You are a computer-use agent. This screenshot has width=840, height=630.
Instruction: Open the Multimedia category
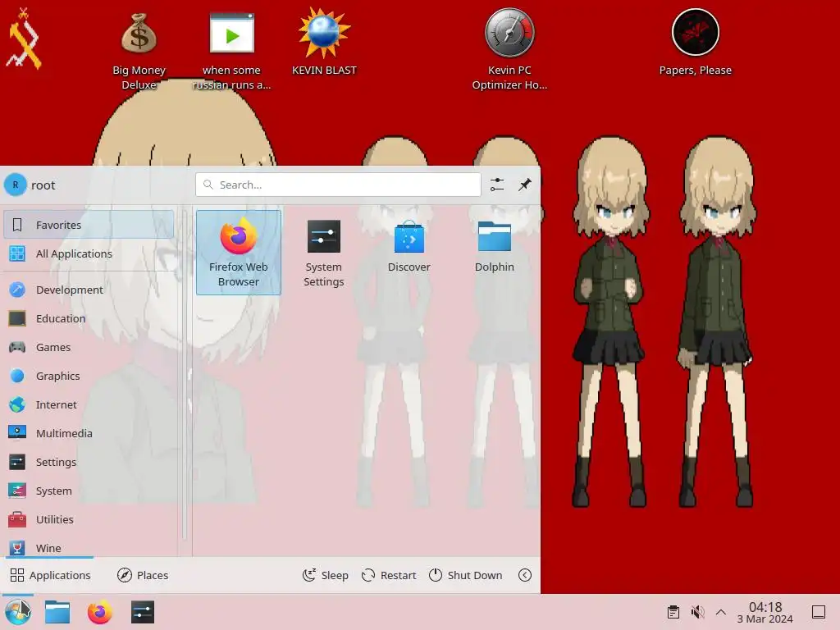pyautogui.click(x=89, y=433)
